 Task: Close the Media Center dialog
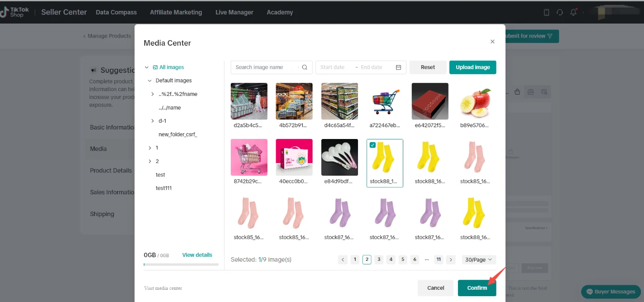point(492,42)
